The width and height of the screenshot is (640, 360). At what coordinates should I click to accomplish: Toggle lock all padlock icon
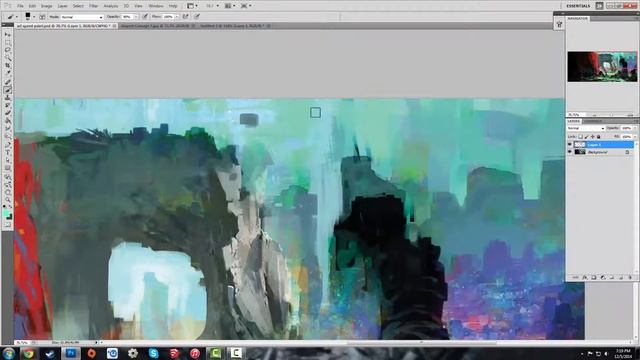(599, 137)
